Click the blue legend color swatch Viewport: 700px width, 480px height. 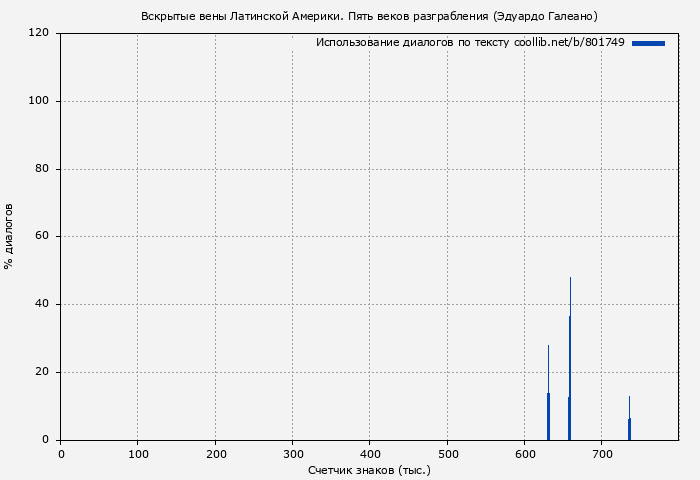(648, 43)
